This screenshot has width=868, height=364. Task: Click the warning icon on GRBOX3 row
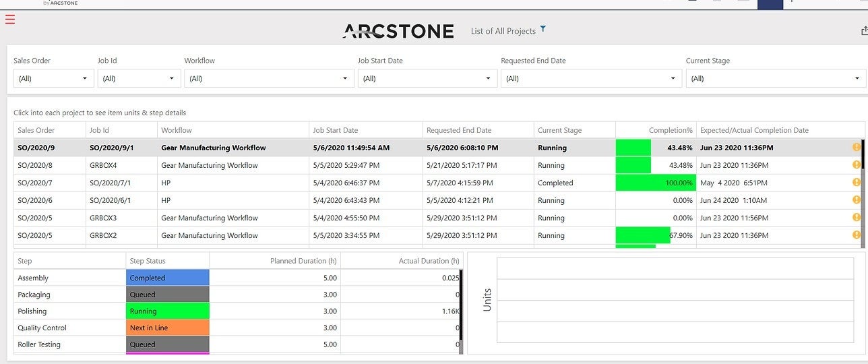click(x=857, y=218)
